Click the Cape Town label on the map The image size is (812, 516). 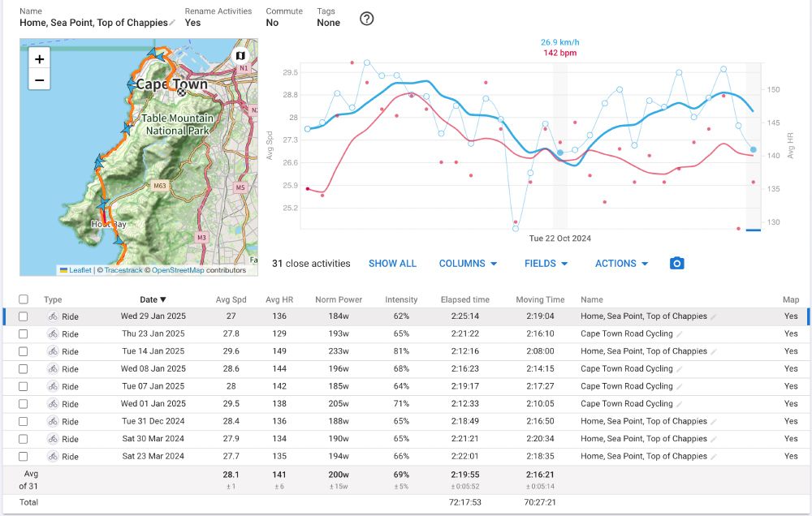click(171, 84)
